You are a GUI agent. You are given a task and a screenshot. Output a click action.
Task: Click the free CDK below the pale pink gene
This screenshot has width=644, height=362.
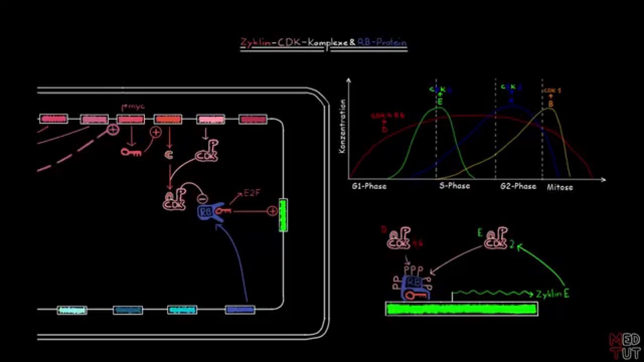point(207,151)
